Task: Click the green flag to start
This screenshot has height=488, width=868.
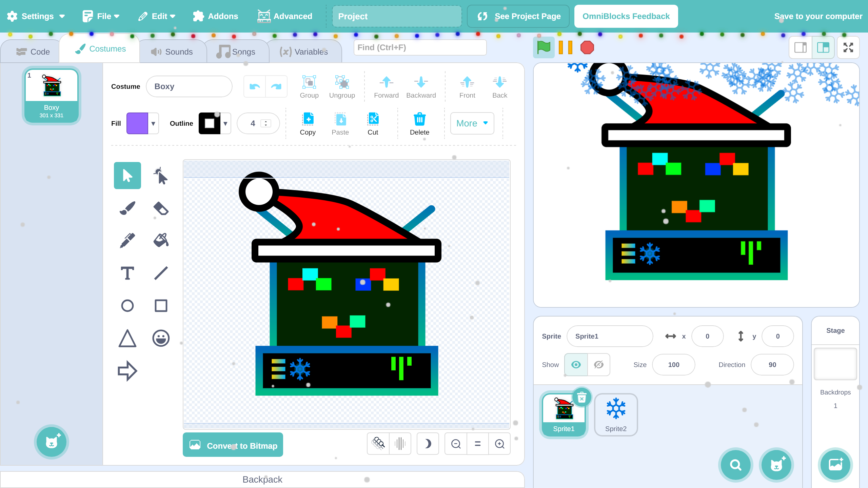Action: [x=544, y=47]
